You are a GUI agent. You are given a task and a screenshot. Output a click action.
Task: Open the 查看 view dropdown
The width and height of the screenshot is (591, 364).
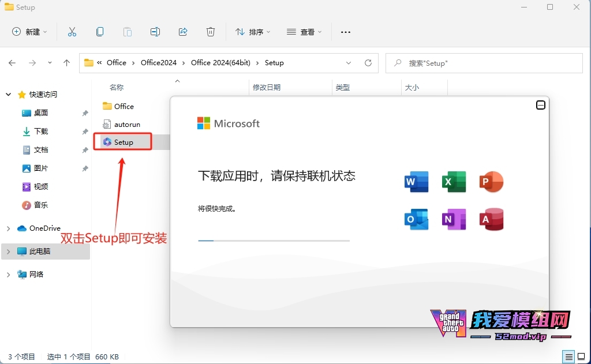[x=304, y=32]
